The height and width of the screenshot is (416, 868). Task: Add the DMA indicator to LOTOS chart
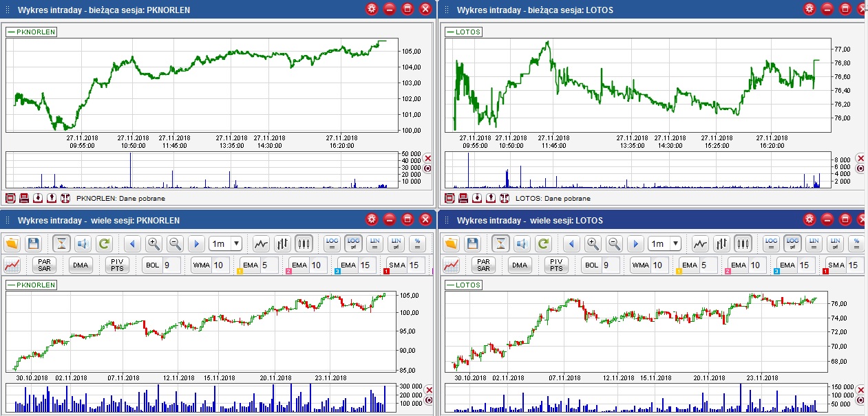click(520, 265)
